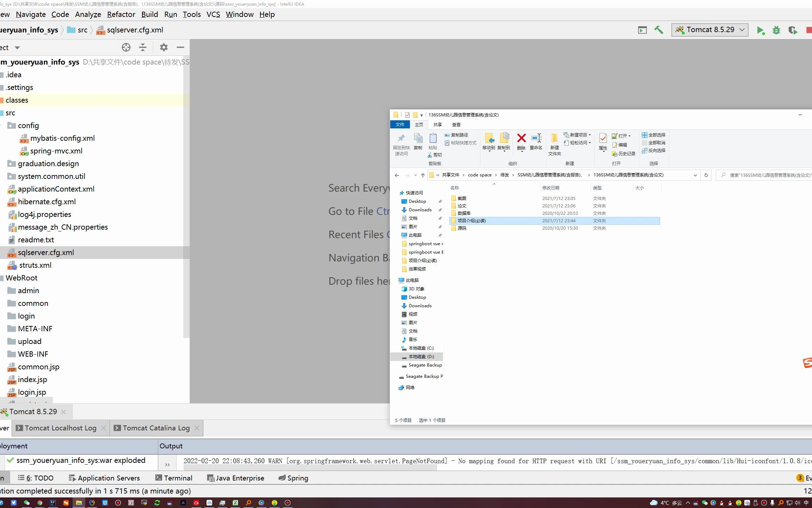Screen dimensions: 812x508
Task: Open Project panel settings gear
Action: [x=164, y=47]
